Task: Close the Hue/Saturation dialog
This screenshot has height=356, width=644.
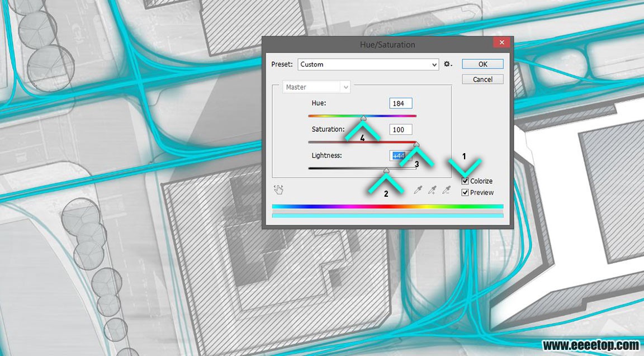Action: point(501,42)
